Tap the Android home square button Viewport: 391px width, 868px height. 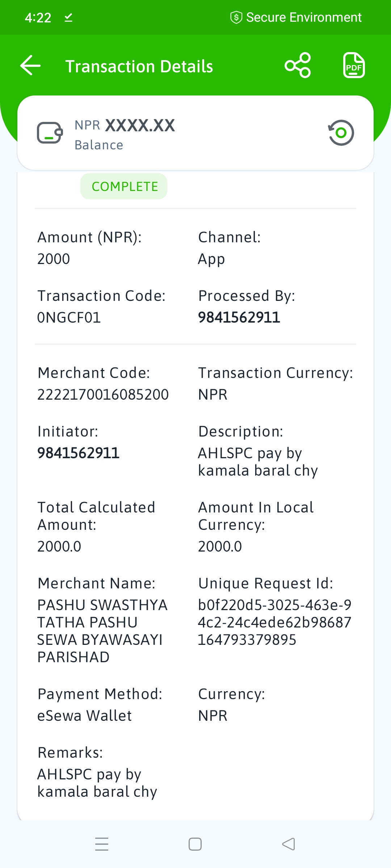point(195,844)
